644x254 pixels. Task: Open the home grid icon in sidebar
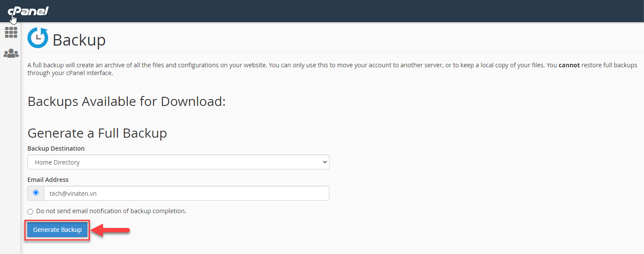point(11,32)
